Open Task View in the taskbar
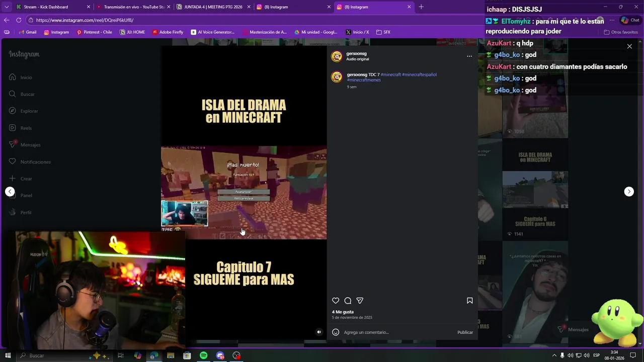The height and width of the screenshot is (362, 644). (121, 355)
